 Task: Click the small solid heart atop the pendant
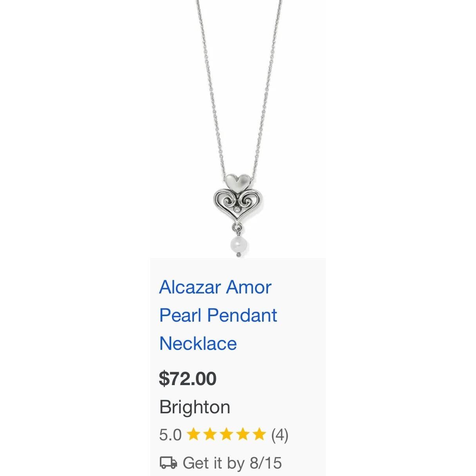pos(237,182)
